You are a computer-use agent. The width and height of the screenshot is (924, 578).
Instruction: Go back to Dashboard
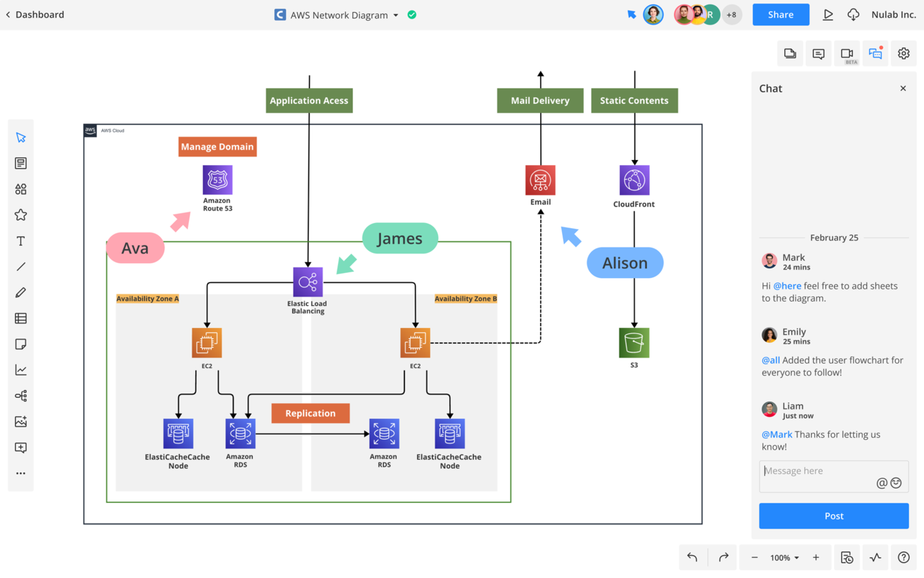pyautogui.click(x=35, y=14)
